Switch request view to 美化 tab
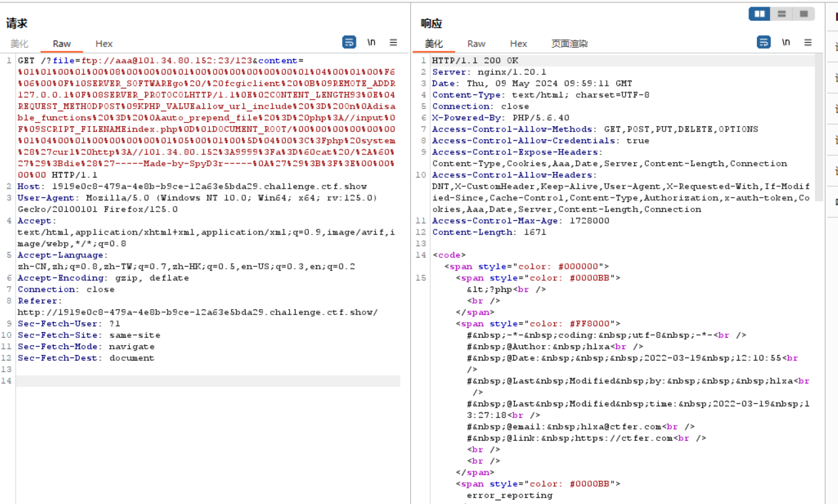838x504 pixels. click(19, 44)
